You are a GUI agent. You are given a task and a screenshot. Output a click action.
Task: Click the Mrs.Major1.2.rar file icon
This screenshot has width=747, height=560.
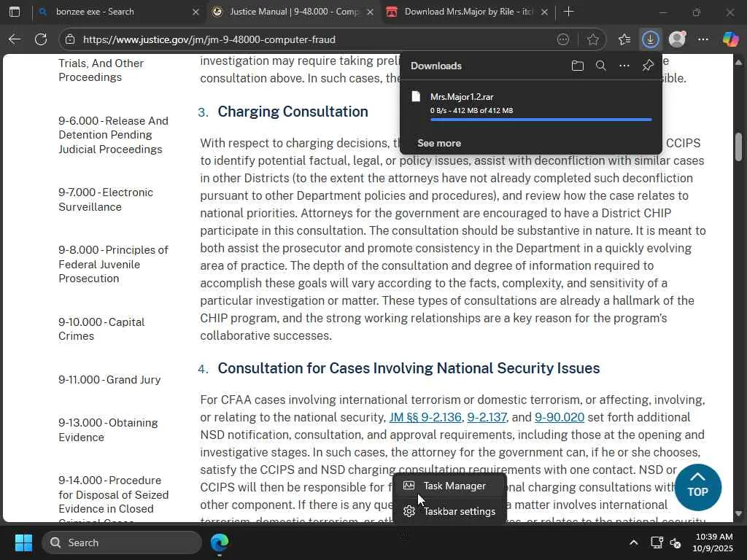click(x=416, y=97)
